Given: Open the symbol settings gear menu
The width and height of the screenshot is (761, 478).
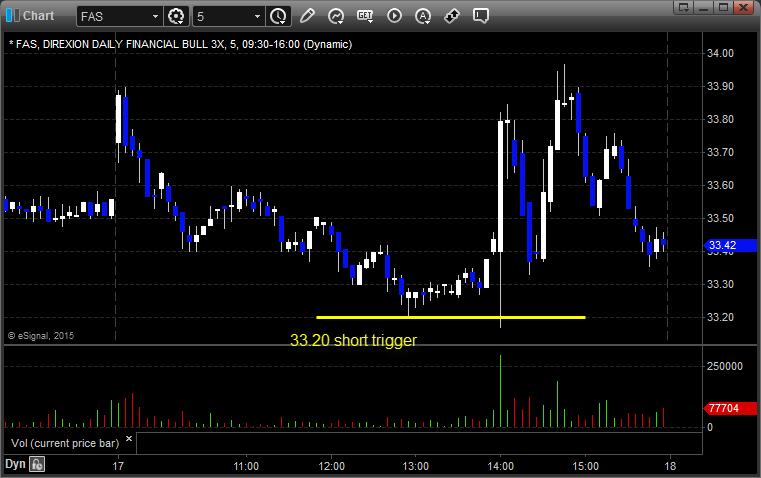Looking at the screenshot, I should coord(176,16).
